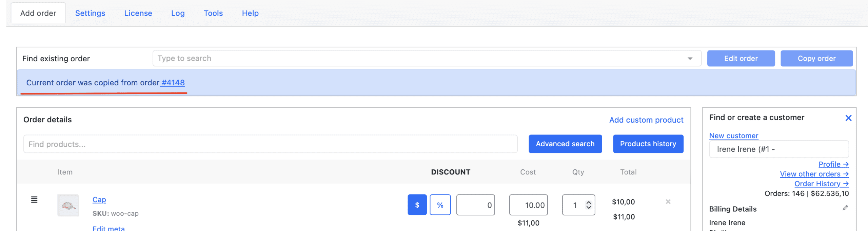Edit billing details with pencil icon

tap(845, 208)
